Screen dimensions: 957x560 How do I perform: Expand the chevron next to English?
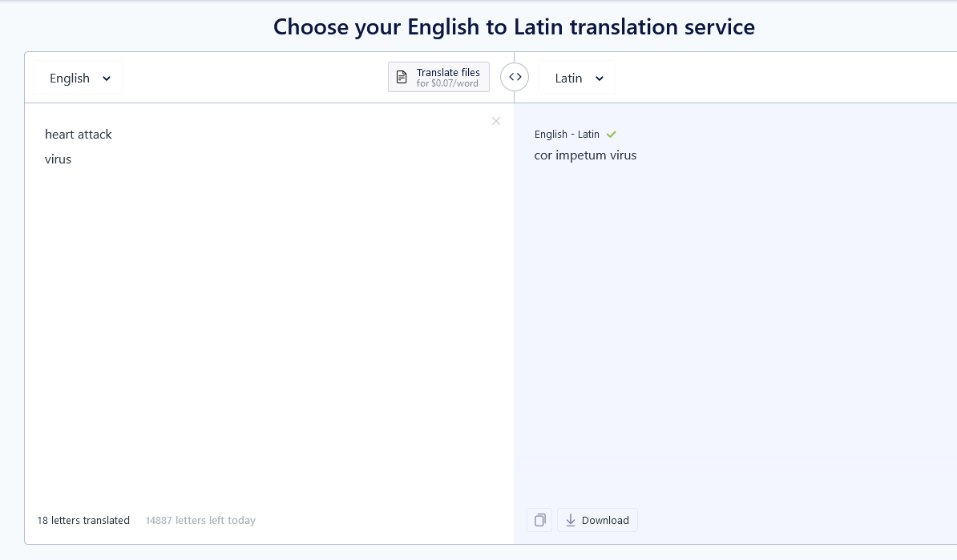pyautogui.click(x=106, y=78)
